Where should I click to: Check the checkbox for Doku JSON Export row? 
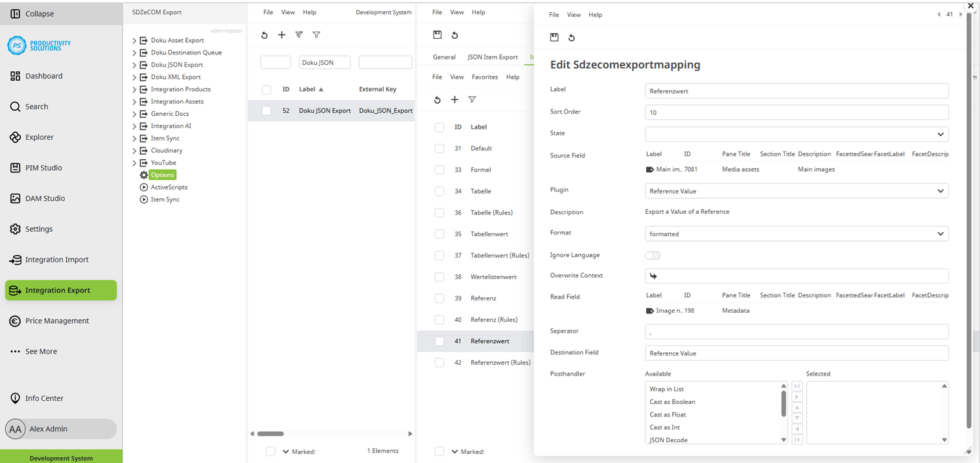coord(266,110)
